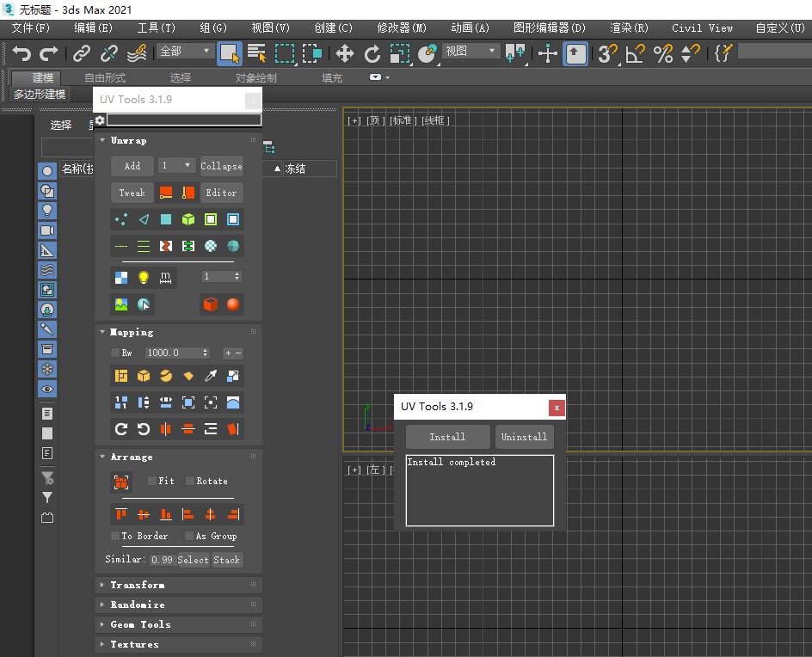
Task: Click Bind to Space Warp icon
Action: tap(137, 53)
